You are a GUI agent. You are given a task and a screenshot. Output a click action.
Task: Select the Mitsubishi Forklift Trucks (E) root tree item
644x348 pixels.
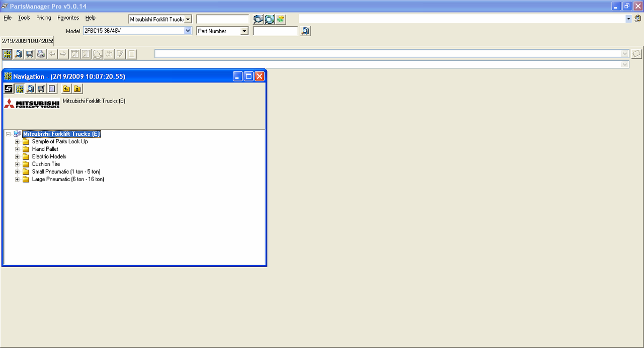[62, 134]
